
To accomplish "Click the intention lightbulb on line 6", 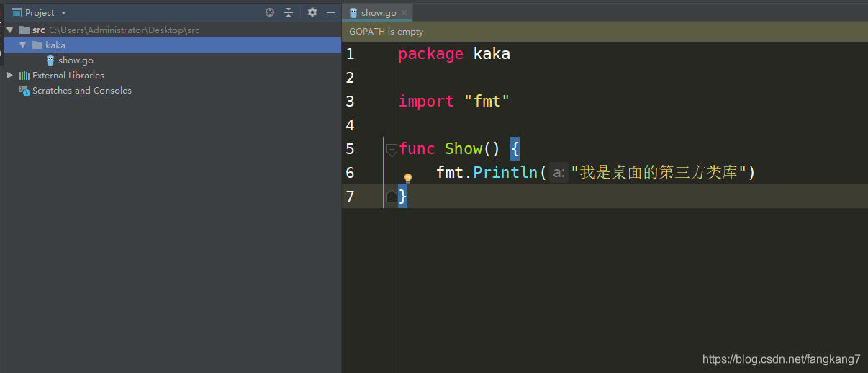I will tap(407, 178).
